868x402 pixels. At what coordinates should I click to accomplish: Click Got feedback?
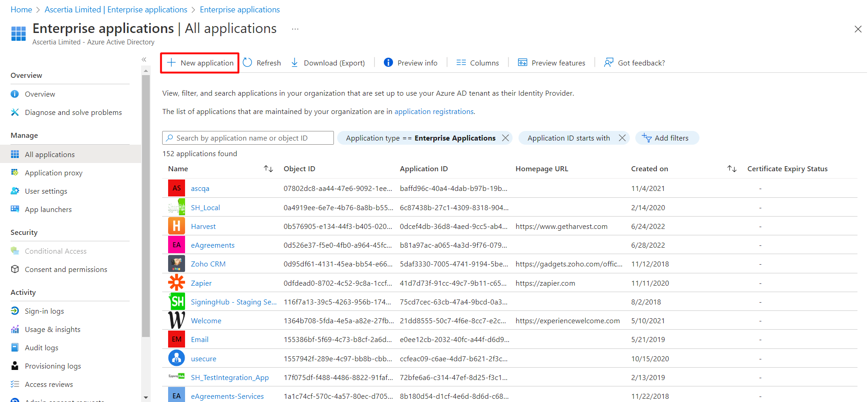coord(634,63)
